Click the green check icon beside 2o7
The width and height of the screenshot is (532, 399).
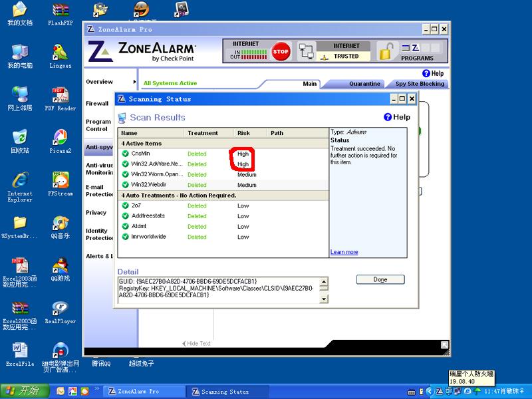(125, 205)
